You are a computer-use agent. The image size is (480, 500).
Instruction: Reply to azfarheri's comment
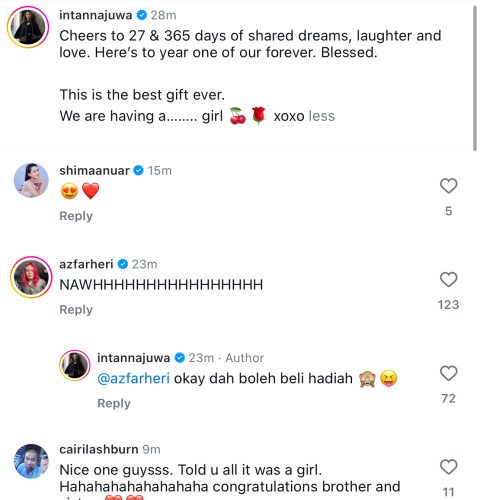click(x=76, y=310)
